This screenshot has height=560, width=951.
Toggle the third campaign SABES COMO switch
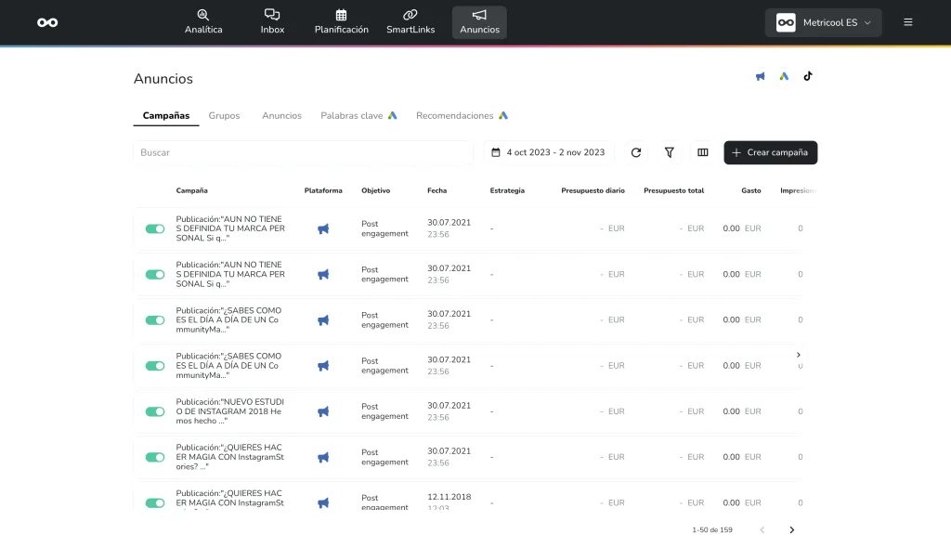click(x=155, y=320)
